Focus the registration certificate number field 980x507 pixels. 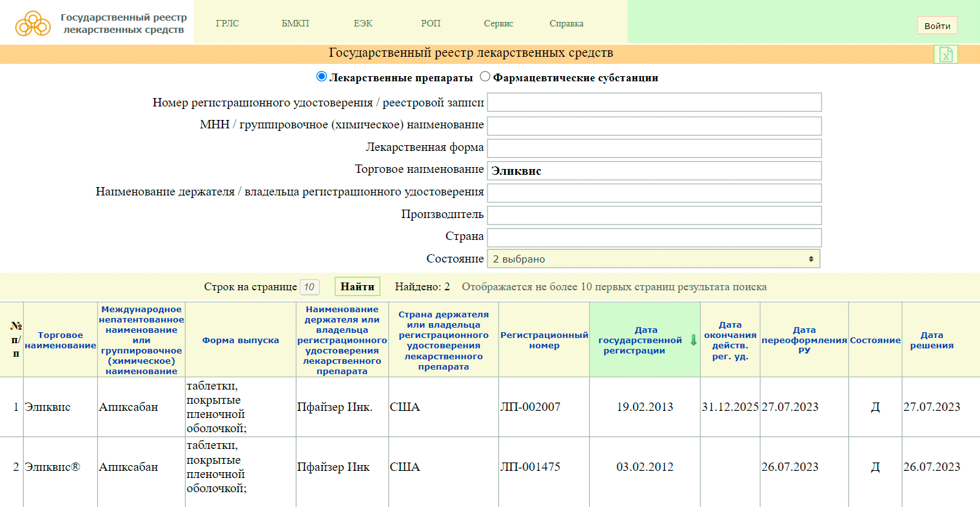click(x=654, y=102)
